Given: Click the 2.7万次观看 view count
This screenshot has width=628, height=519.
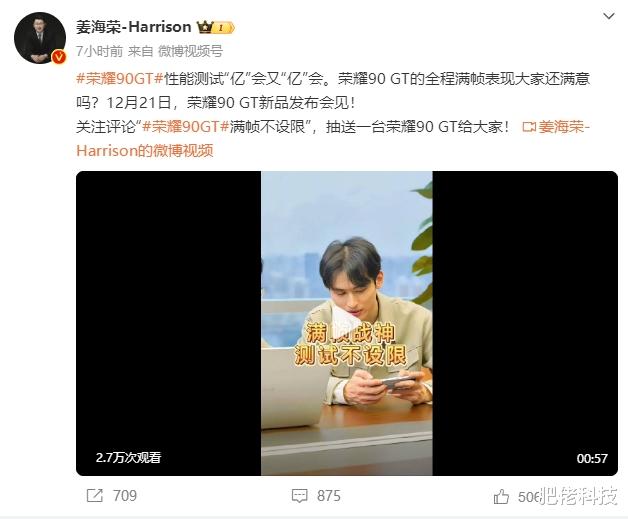Looking at the screenshot, I should tap(128, 458).
